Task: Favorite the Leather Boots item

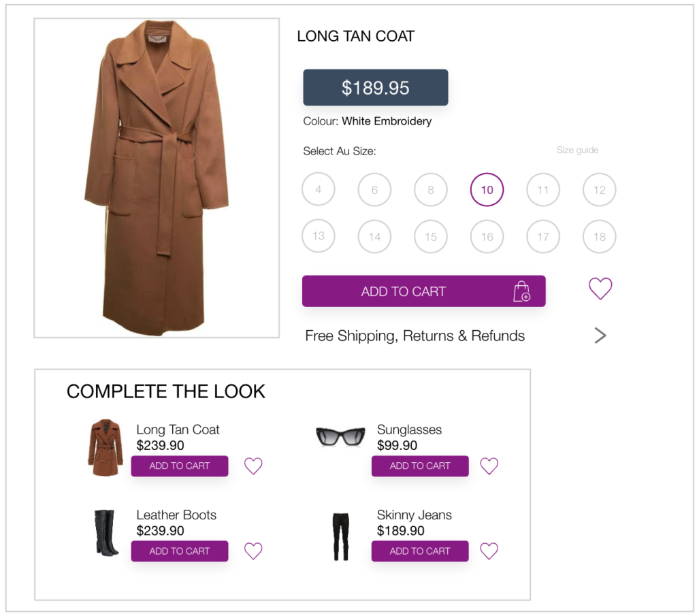Action: point(253,551)
